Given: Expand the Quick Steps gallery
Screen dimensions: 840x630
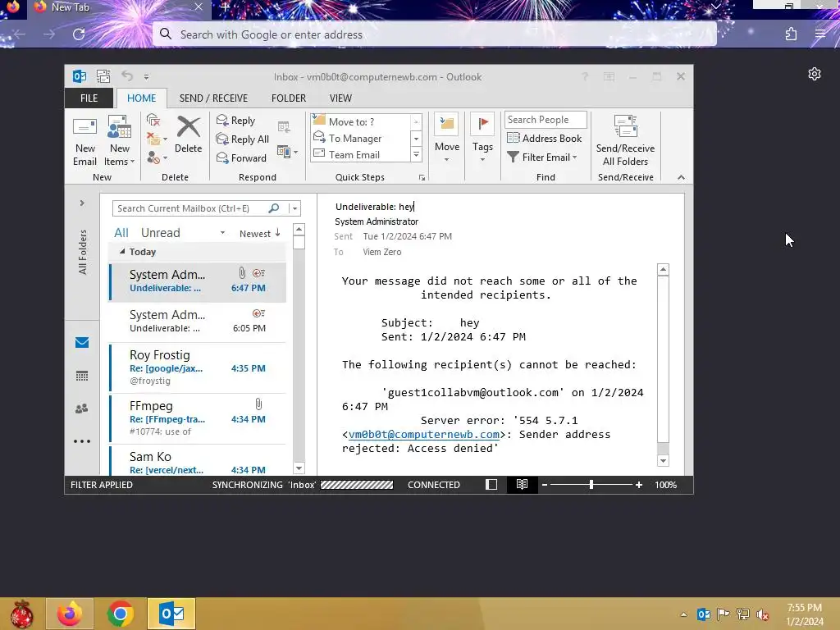Looking at the screenshot, I should click(x=416, y=155).
